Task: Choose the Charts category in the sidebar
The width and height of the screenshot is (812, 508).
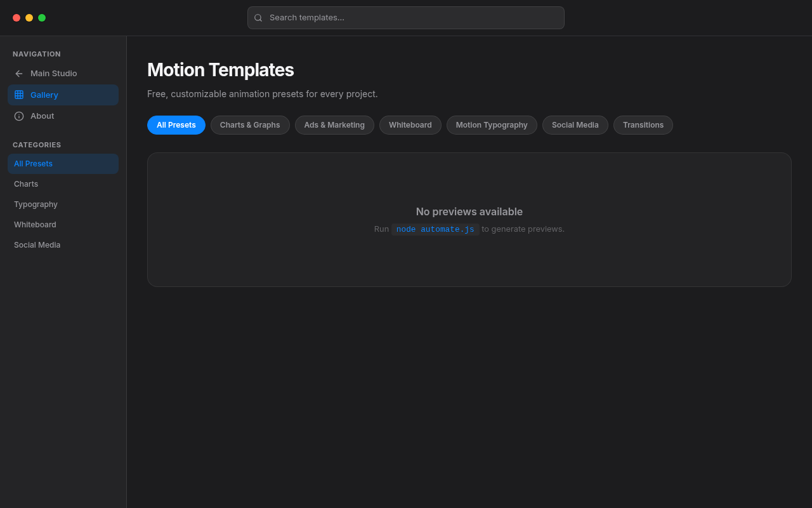Action: coord(63,184)
